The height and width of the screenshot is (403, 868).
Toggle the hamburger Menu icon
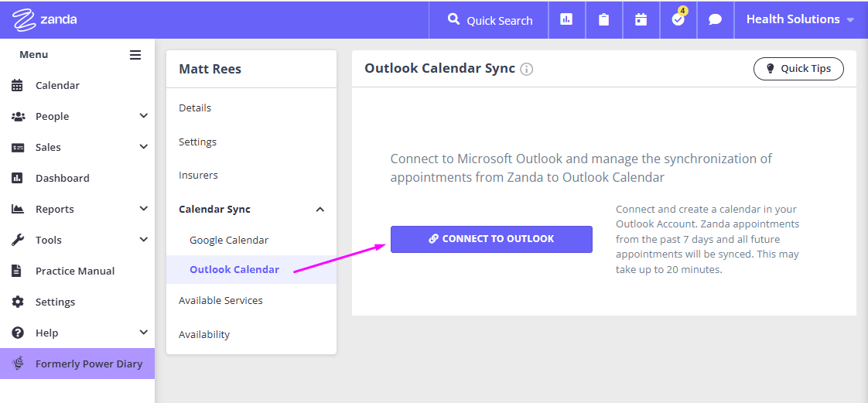[135, 55]
